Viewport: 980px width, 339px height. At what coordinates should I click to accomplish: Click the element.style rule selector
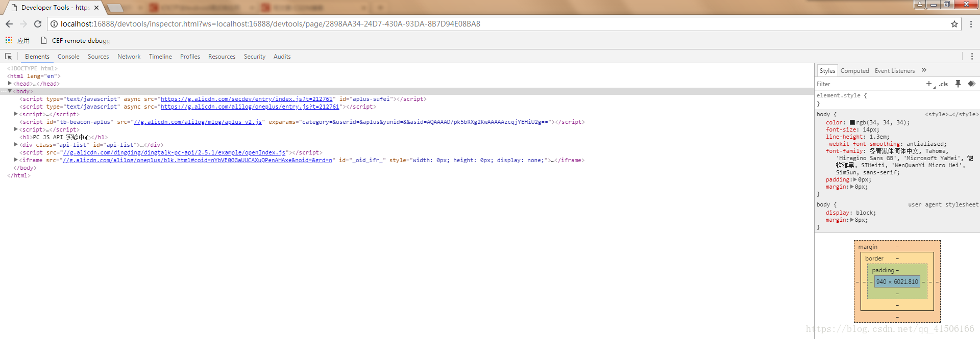(x=838, y=95)
